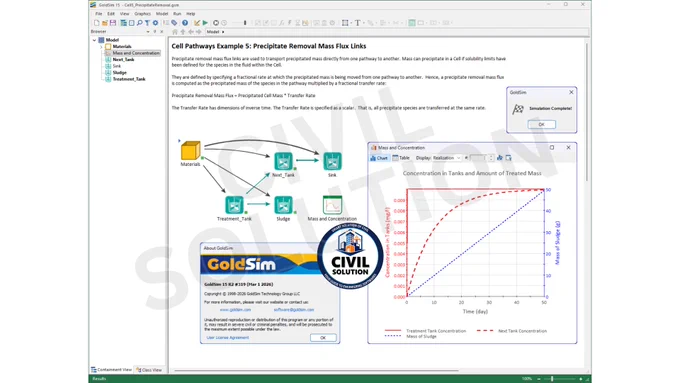Click the Open file folder icon
The image size is (680, 383).
pyautogui.click(x=105, y=23)
